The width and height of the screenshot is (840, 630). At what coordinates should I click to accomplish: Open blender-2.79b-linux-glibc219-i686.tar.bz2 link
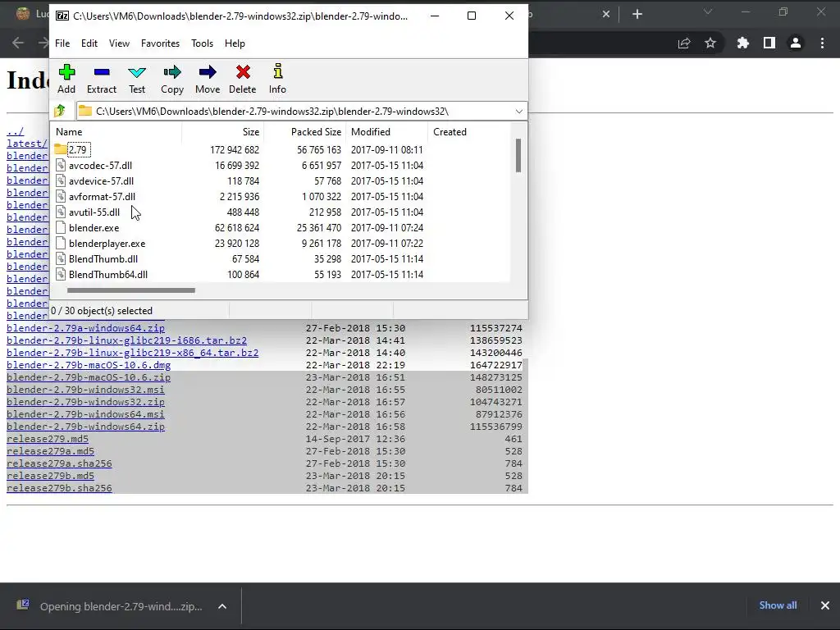pyautogui.click(x=127, y=340)
